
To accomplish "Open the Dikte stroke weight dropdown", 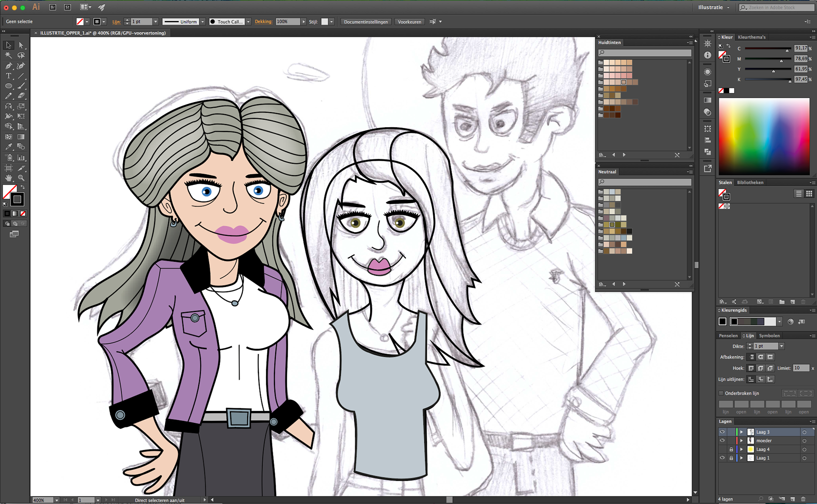I will 782,346.
